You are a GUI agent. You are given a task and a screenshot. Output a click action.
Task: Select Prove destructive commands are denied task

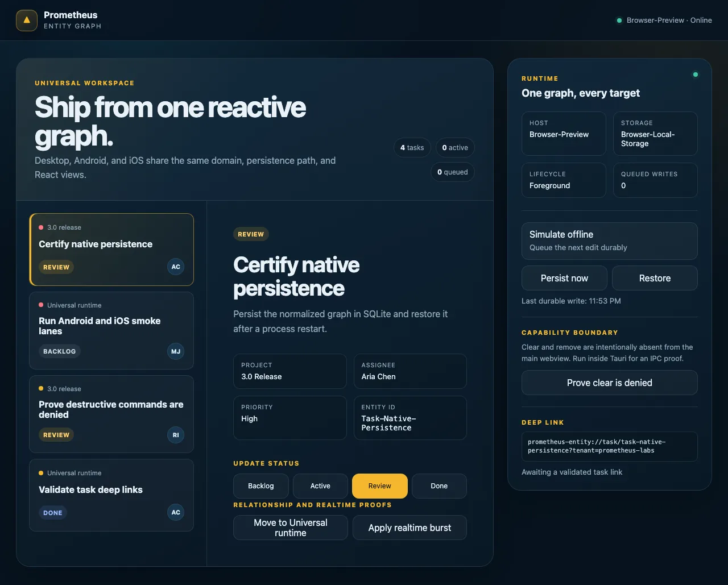point(111,414)
